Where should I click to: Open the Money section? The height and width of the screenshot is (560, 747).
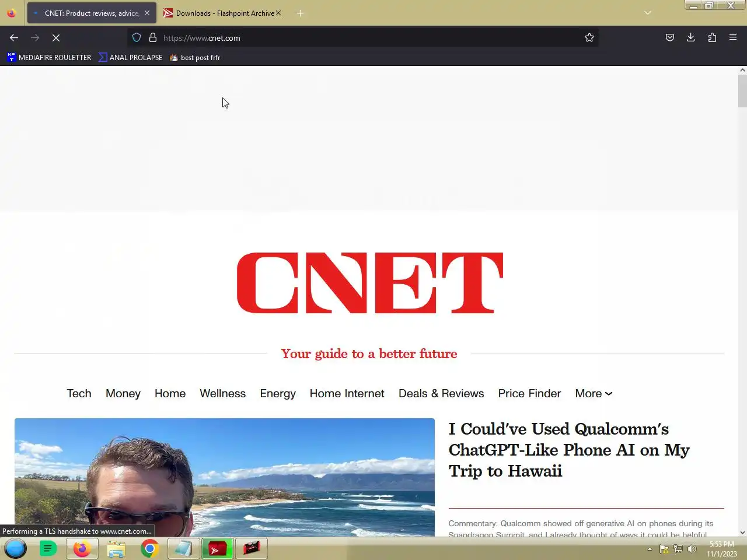(123, 394)
